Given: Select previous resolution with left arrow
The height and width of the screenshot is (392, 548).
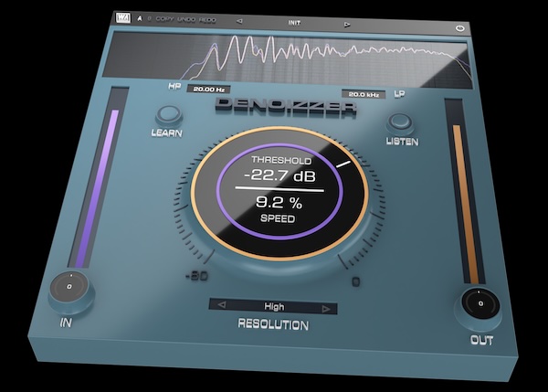Looking at the screenshot, I should click(x=222, y=304).
